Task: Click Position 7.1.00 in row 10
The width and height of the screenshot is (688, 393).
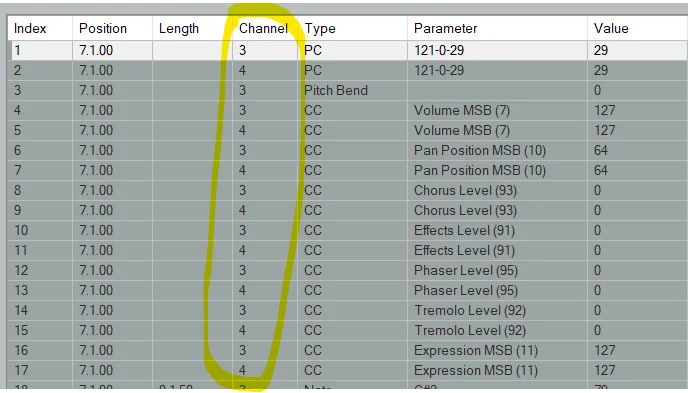Action: point(112,230)
